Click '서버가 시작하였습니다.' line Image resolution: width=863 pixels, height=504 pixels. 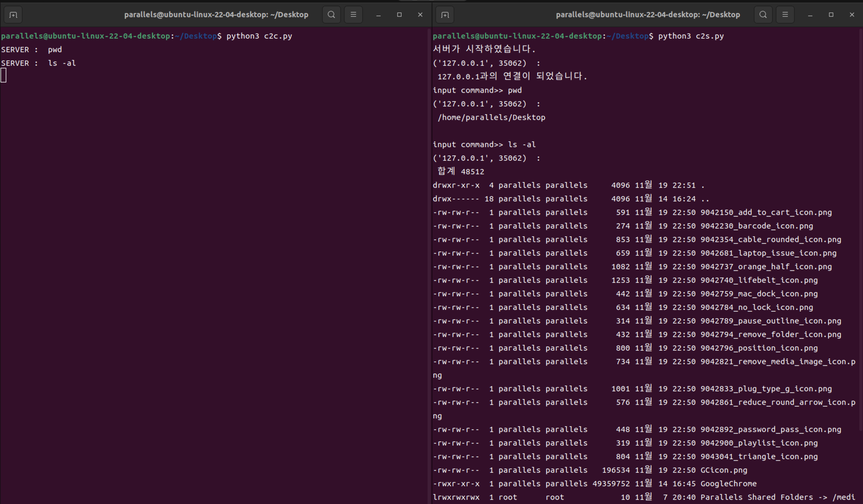[484, 49]
